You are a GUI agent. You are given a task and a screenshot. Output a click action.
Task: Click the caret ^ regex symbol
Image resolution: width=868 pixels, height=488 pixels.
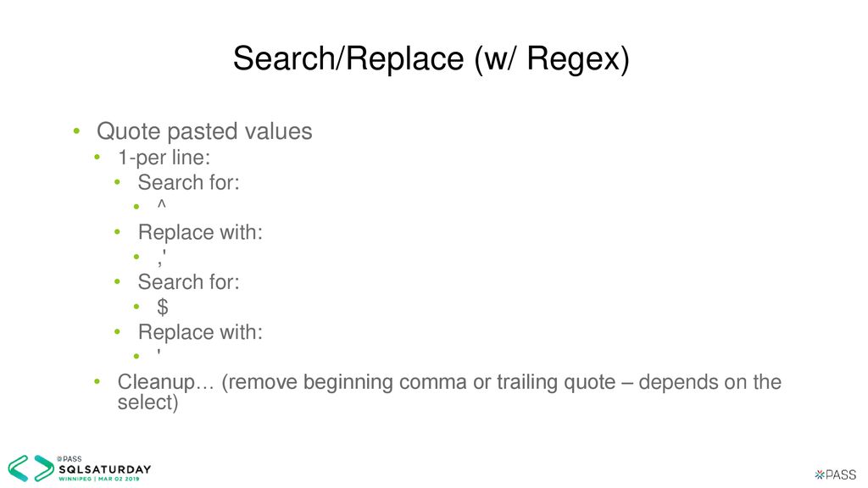(162, 204)
